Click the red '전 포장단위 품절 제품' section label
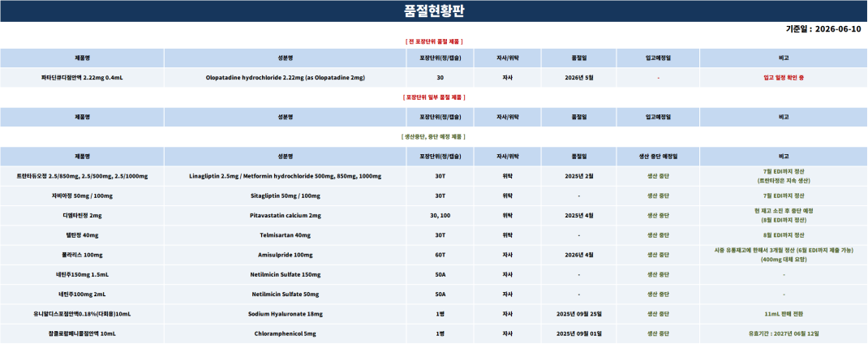The image size is (868, 344). pyautogui.click(x=434, y=41)
